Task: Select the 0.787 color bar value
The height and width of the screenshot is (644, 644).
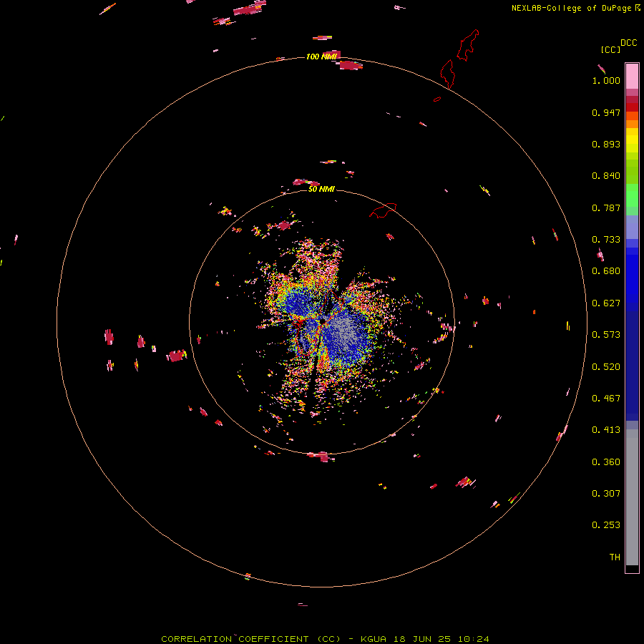Action: [x=606, y=208]
